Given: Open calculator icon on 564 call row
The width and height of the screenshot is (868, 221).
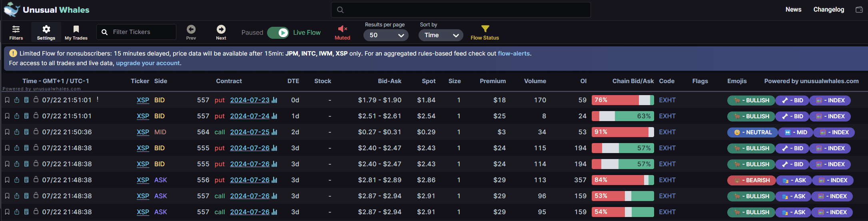Looking at the screenshot, I should tap(26, 132).
